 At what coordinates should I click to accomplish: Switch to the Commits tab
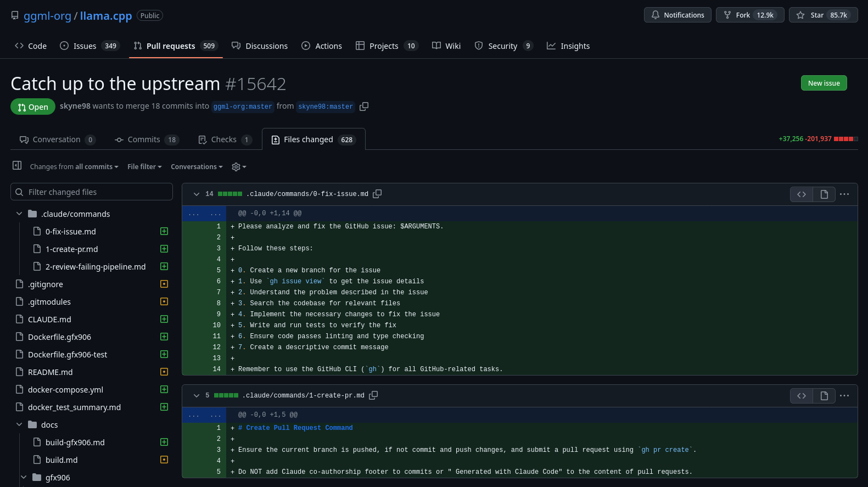147,140
